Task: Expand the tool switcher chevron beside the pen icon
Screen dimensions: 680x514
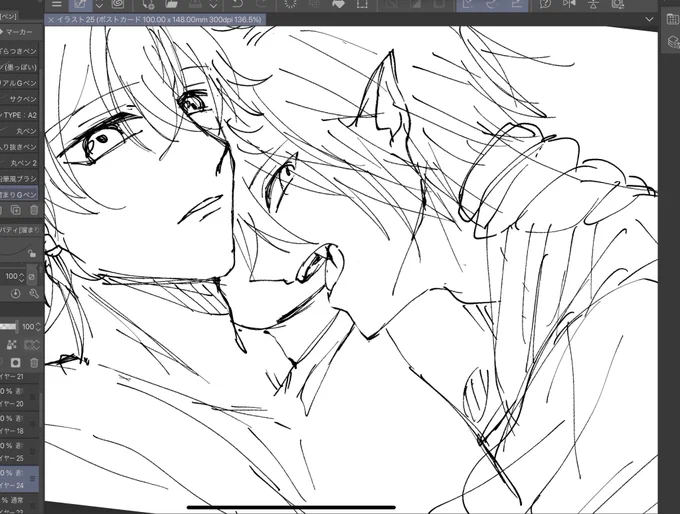Action: click(99, 4)
